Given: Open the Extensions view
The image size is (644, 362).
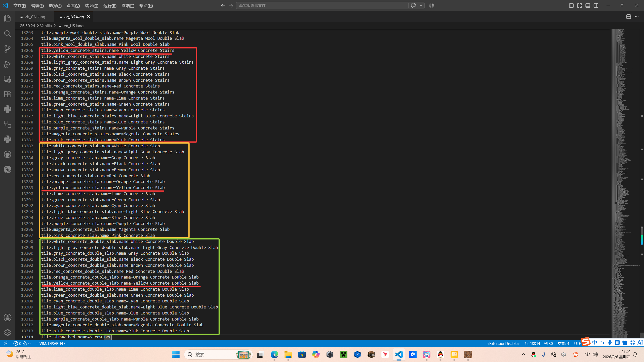Looking at the screenshot, I should 8,94.
